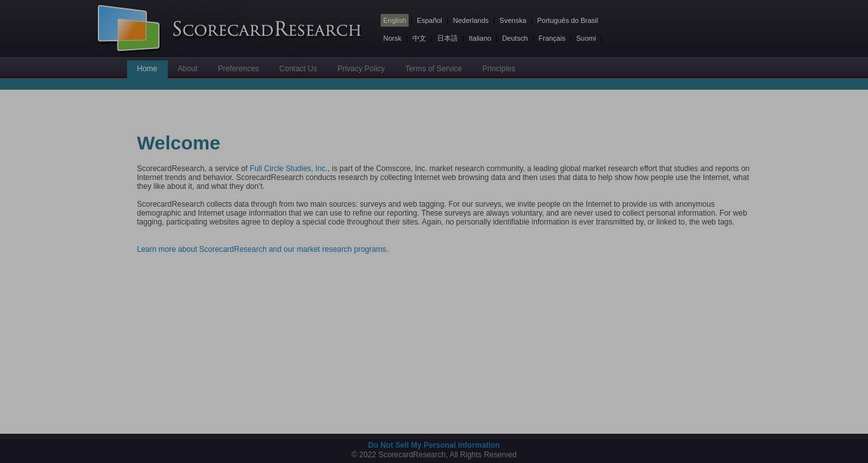
Task: Switch language to Suomi
Action: pos(586,38)
